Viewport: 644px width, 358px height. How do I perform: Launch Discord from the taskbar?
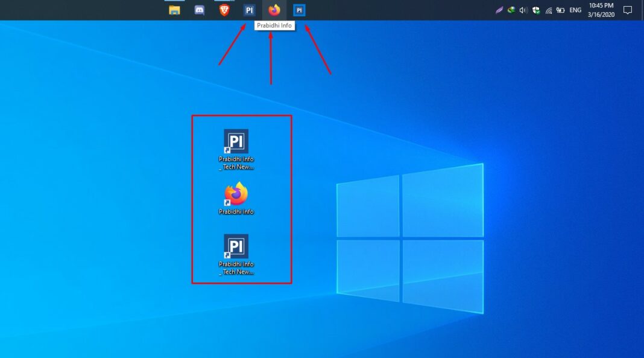[199, 10]
